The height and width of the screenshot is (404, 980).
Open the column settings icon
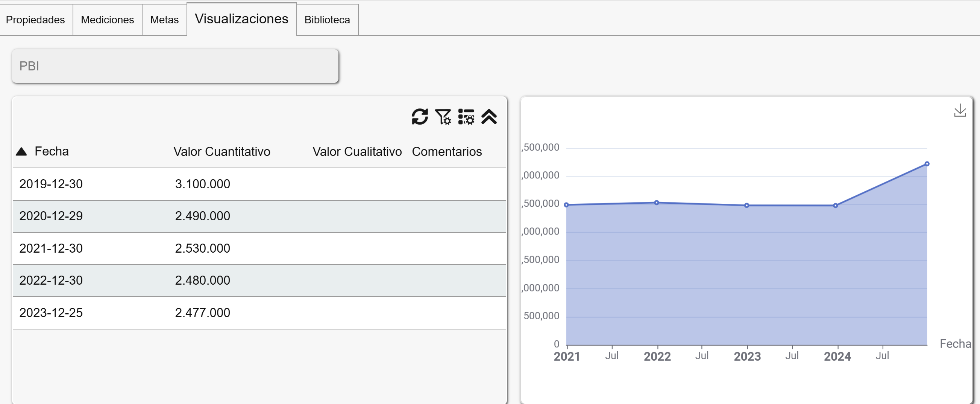pos(466,116)
